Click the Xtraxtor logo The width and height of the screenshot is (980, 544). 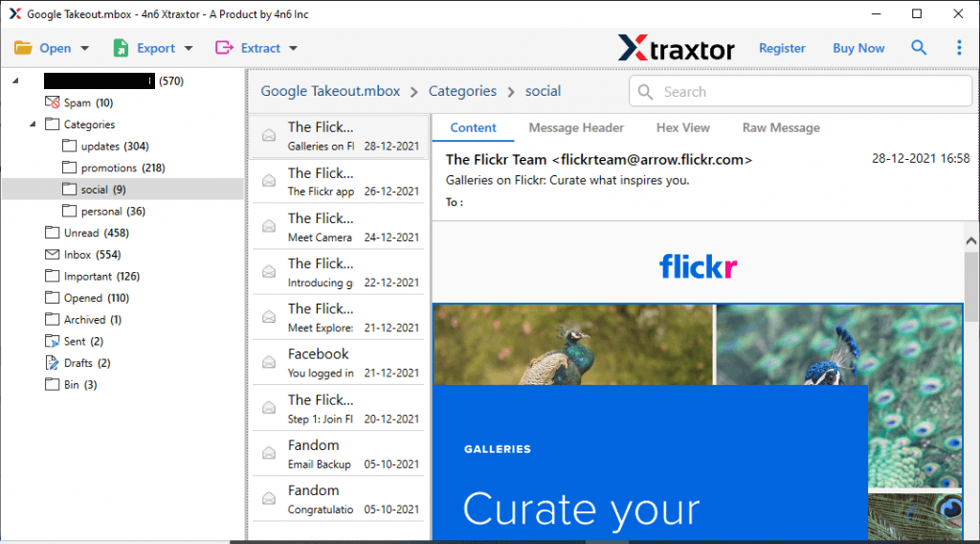pos(677,48)
